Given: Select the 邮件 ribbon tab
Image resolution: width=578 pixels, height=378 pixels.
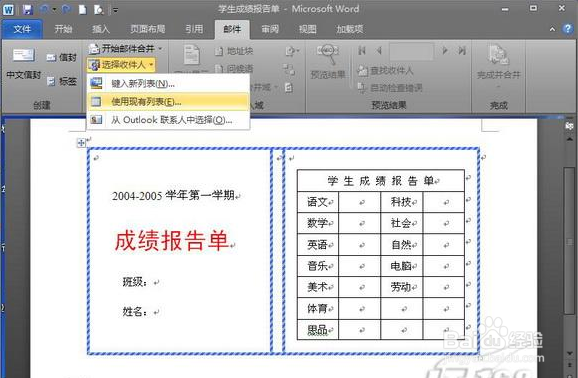Looking at the screenshot, I should (x=232, y=29).
